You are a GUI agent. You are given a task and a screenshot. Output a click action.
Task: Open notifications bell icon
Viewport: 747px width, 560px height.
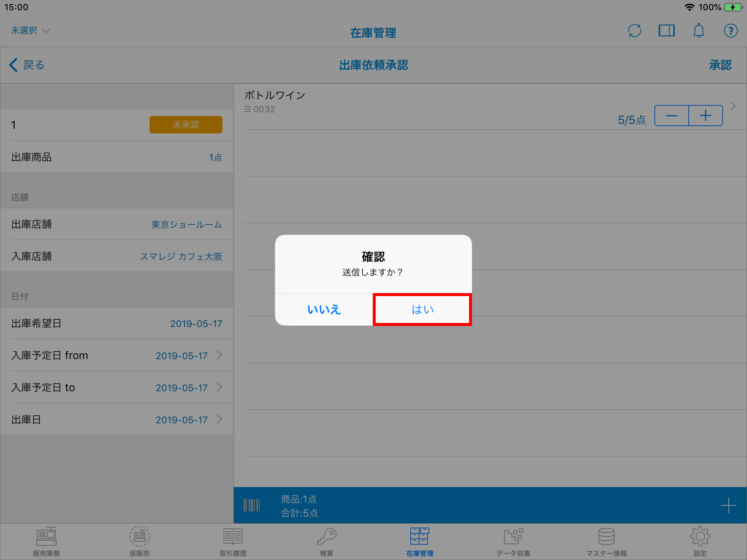[698, 31]
